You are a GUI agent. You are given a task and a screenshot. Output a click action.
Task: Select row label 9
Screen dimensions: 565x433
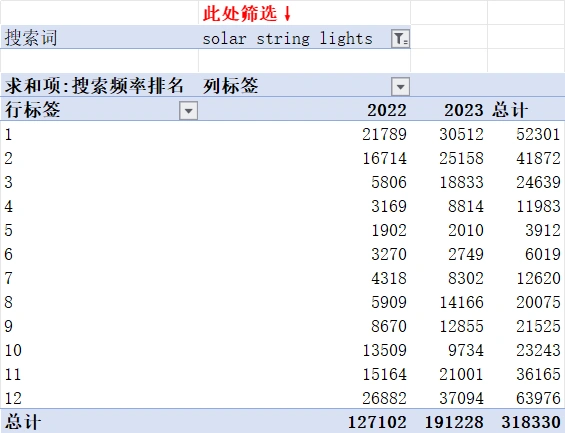(8, 326)
